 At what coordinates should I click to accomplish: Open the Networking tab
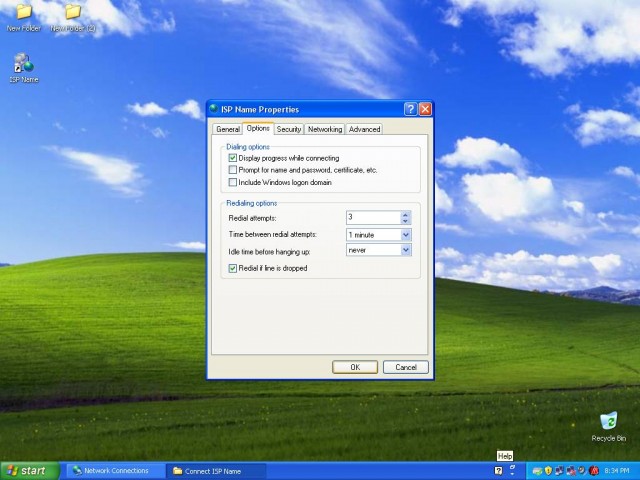(x=325, y=129)
